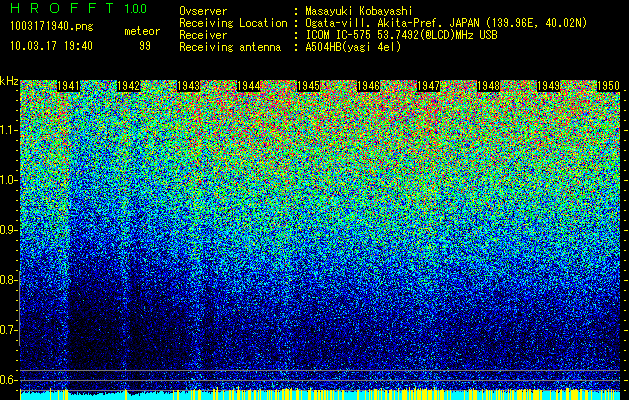Click the 1942 time marker
The width and height of the screenshot is (629, 400).
(128, 86)
